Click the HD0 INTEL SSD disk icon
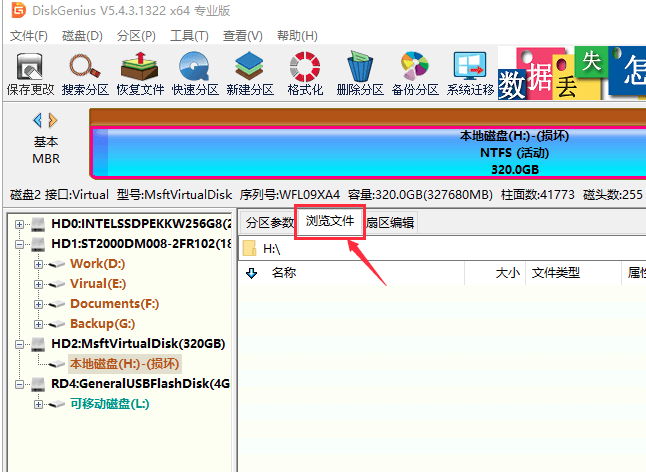Viewport: 646px width, 474px height. click(x=38, y=224)
